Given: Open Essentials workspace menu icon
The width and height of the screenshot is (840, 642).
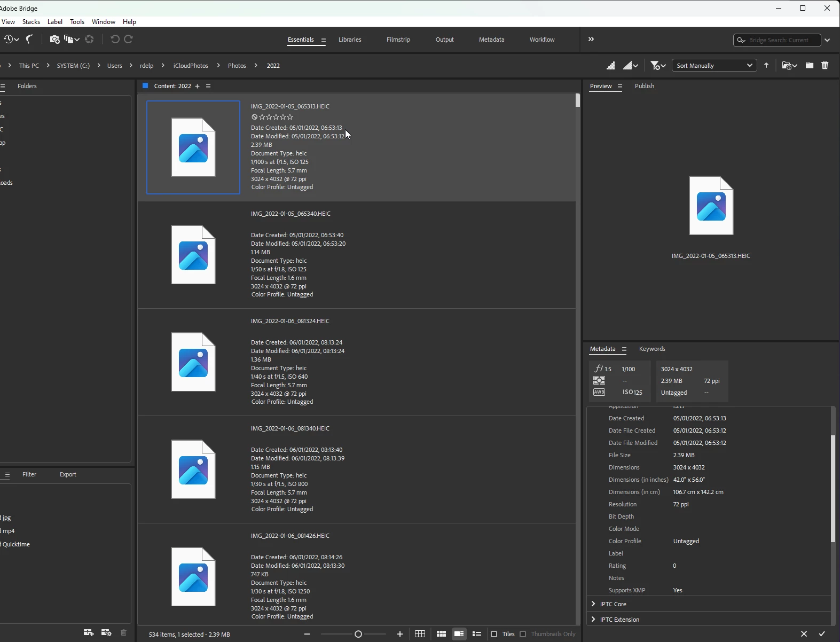Looking at the screenshot, I should coord(323,40).
